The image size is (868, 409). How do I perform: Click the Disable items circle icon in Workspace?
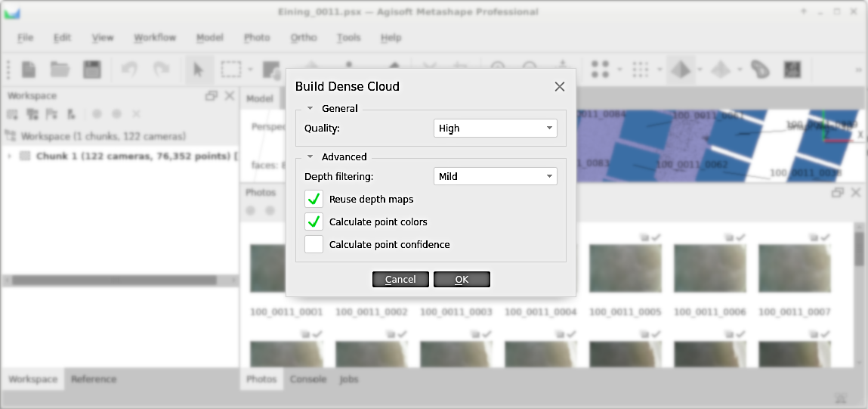116,114
